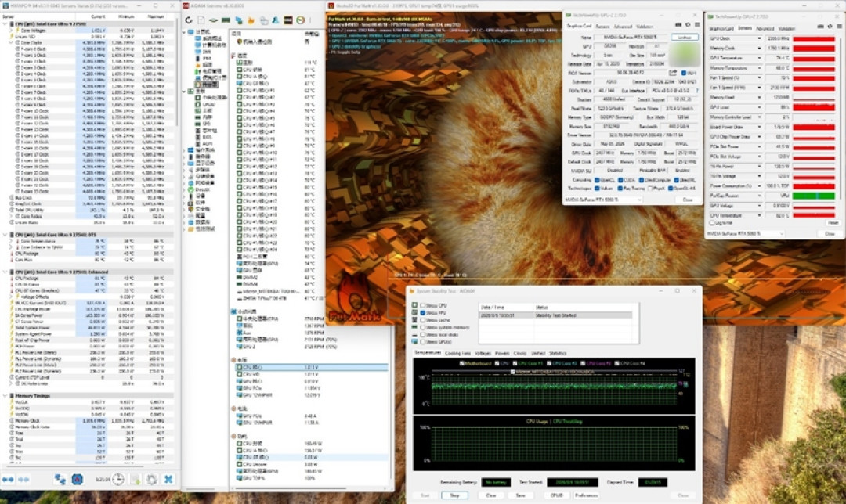This screenshot has height=504, width=846.
Task: Open GPU selection dropdown in GPU-Z Sensors window
Action: tap(745, 233)
